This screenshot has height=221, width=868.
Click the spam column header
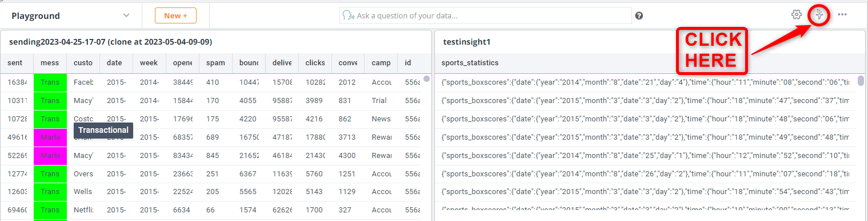click(x=216, y=62)
